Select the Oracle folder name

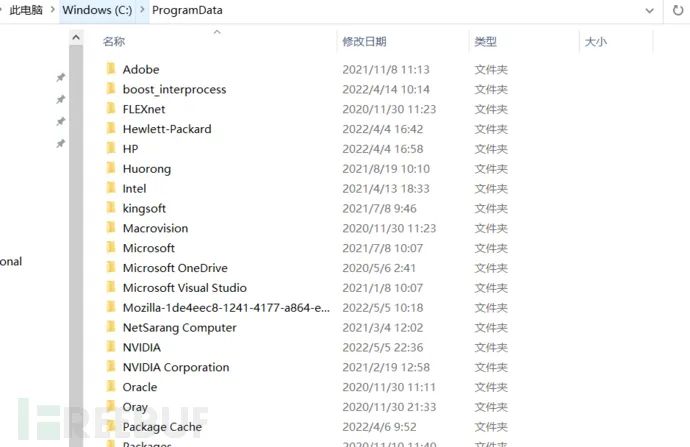coord(140,387)
